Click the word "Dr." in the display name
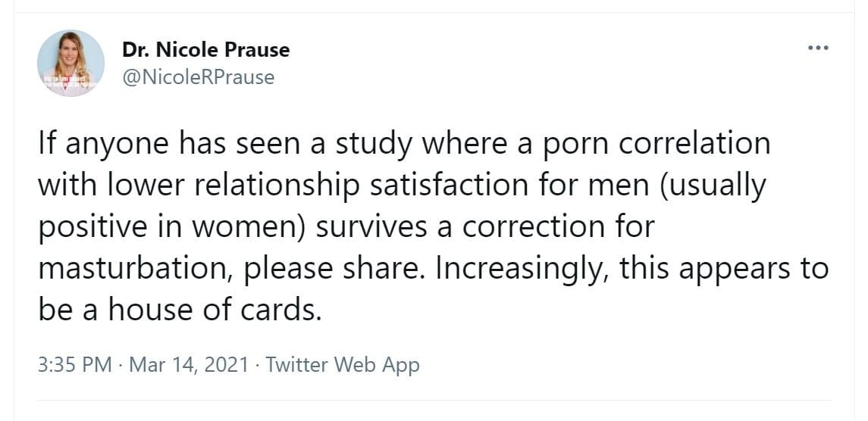Screen dimensions: 868x421 click(x=135, y=51)
